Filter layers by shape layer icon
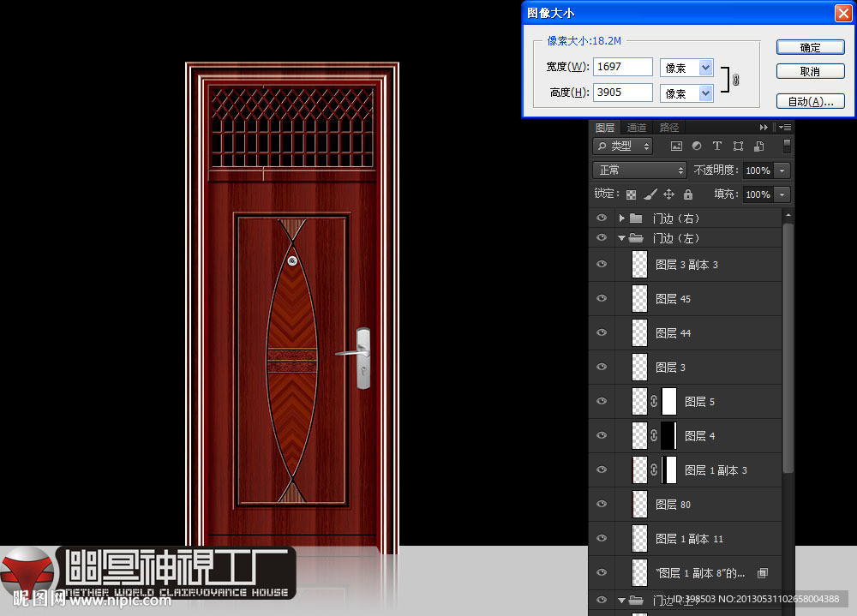Image resolution: width=857 pixels, height=616 pixels. (x=739, y=146)
